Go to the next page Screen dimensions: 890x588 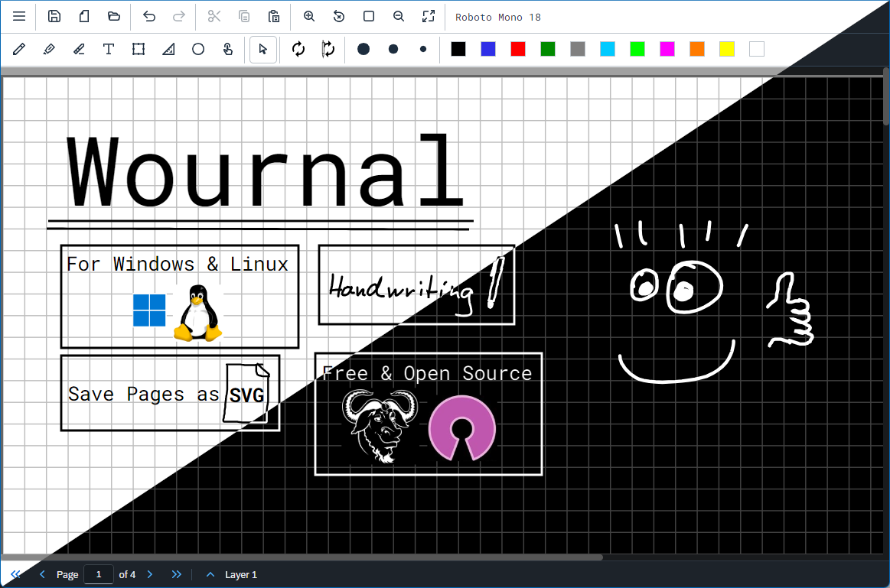150,574
